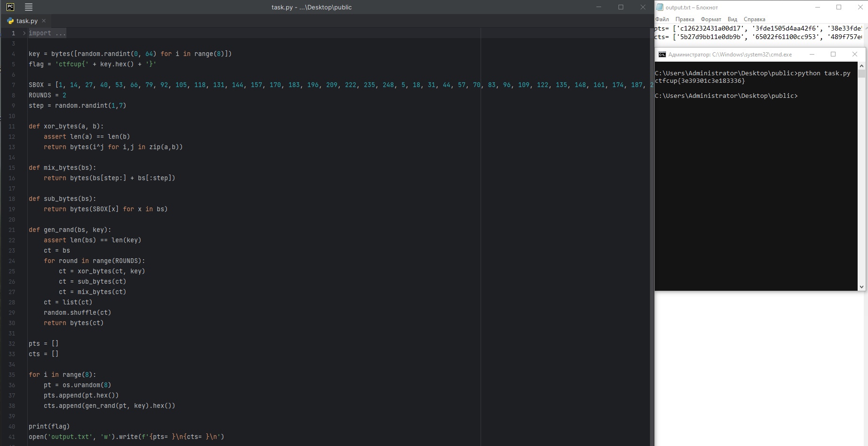The image size is (868, 446).
Task: Close the cmd.exe window
Action: [x=855, y=54]
